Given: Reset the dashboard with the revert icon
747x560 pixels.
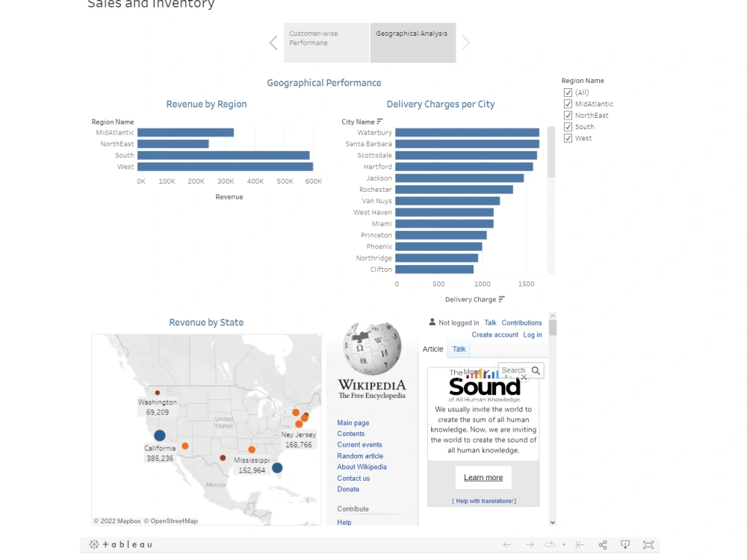Looking at the screenshot, I should 580,544.
